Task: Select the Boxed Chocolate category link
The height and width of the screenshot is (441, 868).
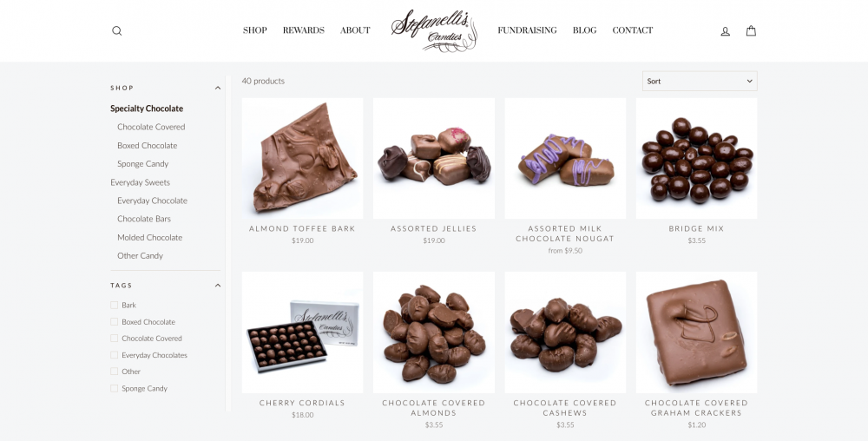Action: click(x=148, y=146)
